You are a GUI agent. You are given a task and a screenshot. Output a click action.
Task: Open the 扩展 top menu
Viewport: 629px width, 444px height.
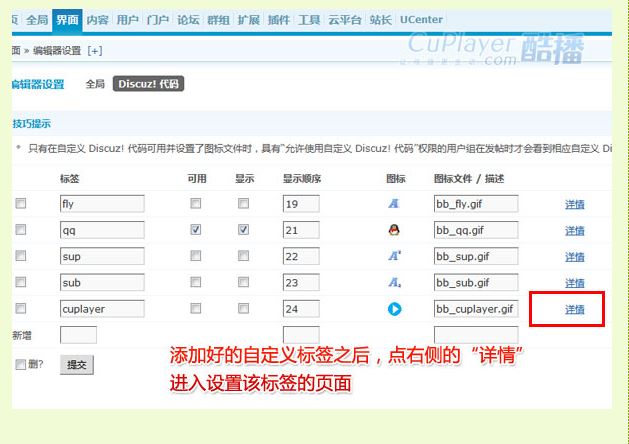pos(249,20)
